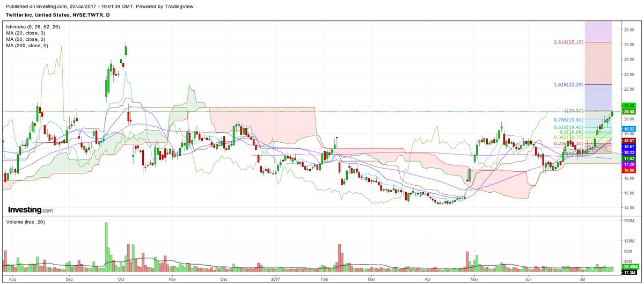Click the 24.00 price axis label
Image resolution: width=644 pixels, height=284 pixels.
(x=629, y=60)
